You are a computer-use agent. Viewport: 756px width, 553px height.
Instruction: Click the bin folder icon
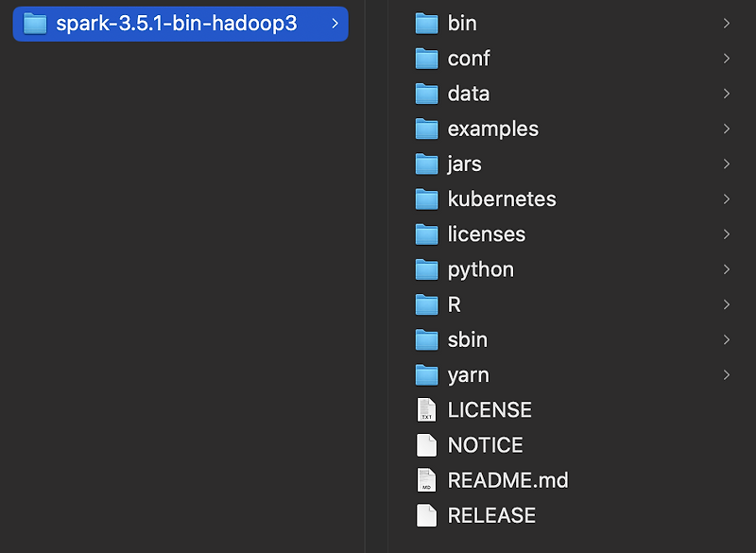tap(427, 24)
